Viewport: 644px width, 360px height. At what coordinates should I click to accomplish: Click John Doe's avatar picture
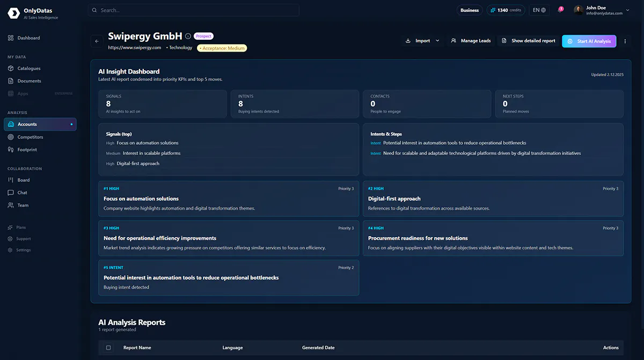[x=579, y=10]
